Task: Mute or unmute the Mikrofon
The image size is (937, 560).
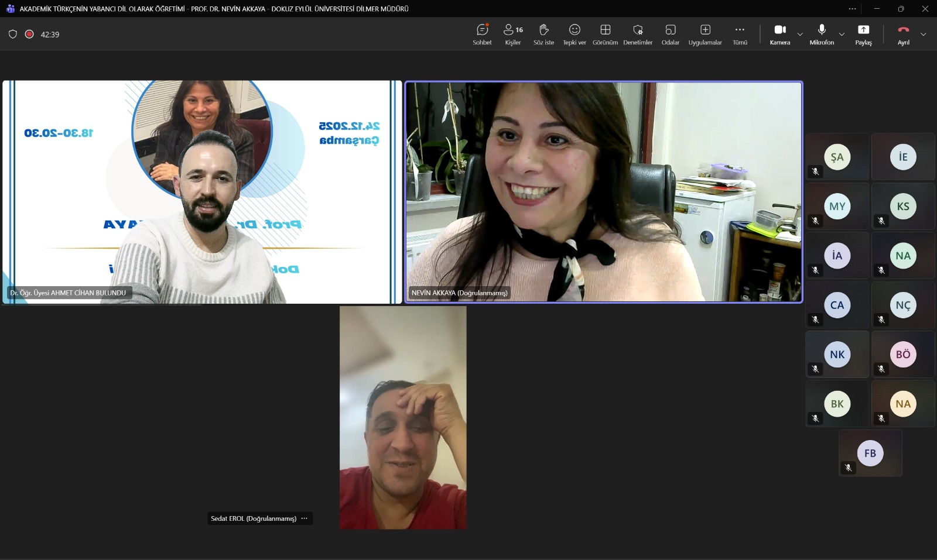Action: pyautogui.click(x=822, y=35)
